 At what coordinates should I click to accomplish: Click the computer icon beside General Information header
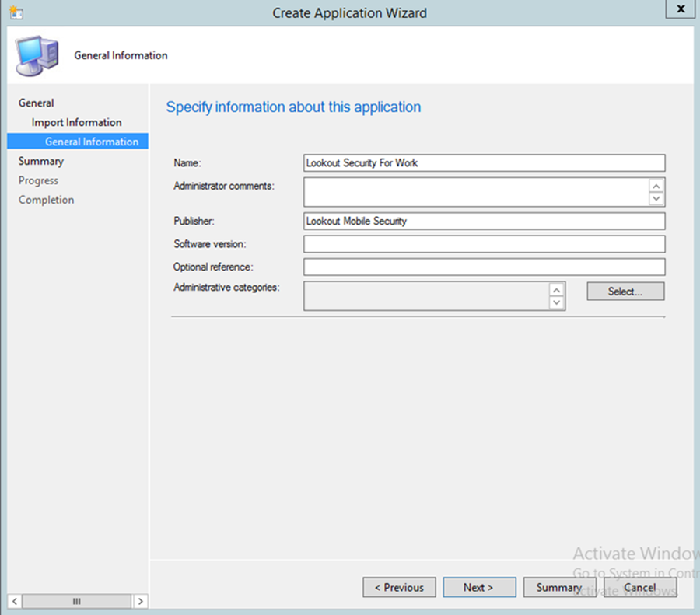pos(37,56)
